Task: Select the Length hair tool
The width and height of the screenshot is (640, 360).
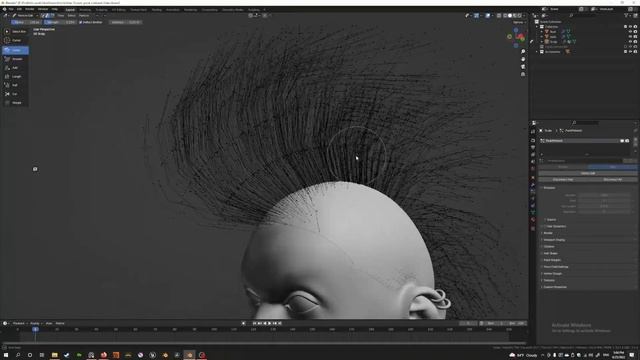Action: point(16,77)
